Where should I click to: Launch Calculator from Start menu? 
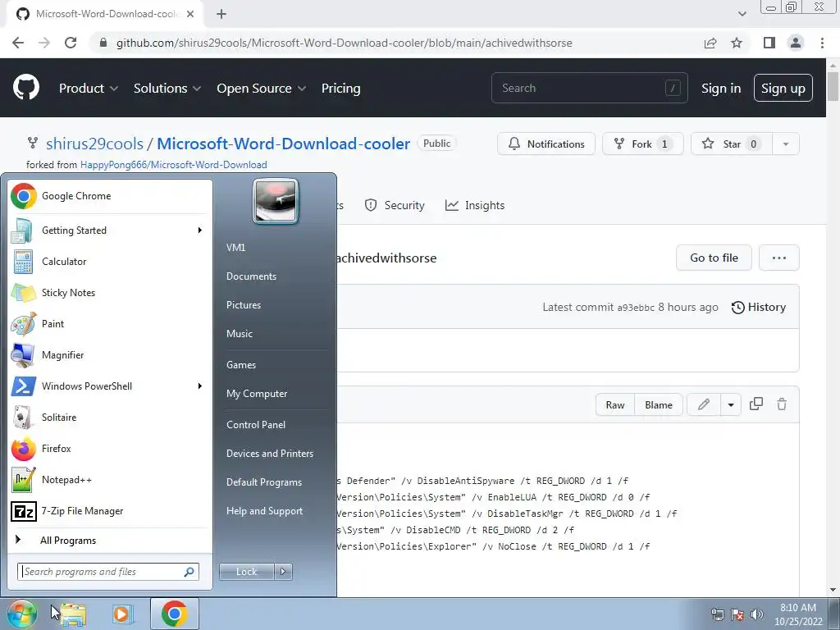point(110,262)
